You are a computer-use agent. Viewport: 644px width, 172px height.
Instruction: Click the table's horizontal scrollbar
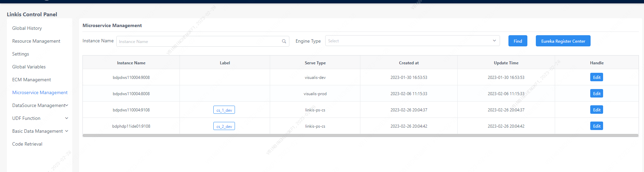[x=360, y=135]
